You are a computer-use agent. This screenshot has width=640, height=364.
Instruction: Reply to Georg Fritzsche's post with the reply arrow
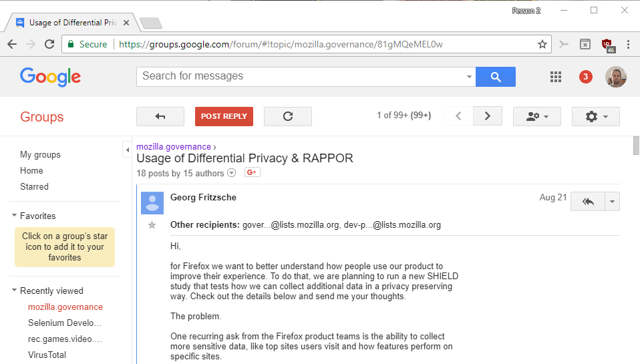click(x=588, y=202)
